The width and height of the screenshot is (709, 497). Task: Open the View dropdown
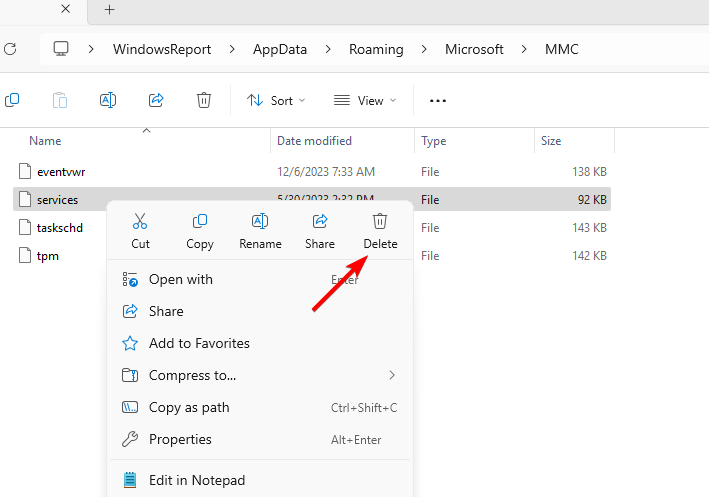click(364, 100)
